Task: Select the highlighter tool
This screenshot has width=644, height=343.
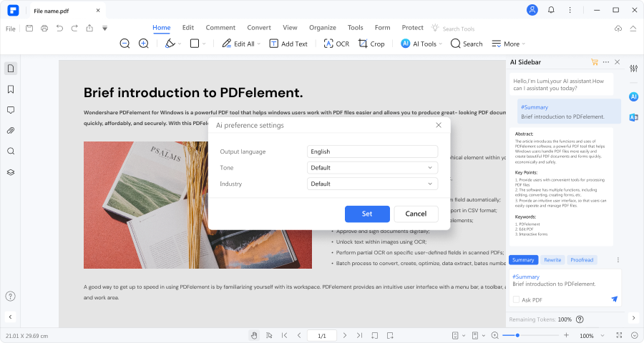Action: 170,44
